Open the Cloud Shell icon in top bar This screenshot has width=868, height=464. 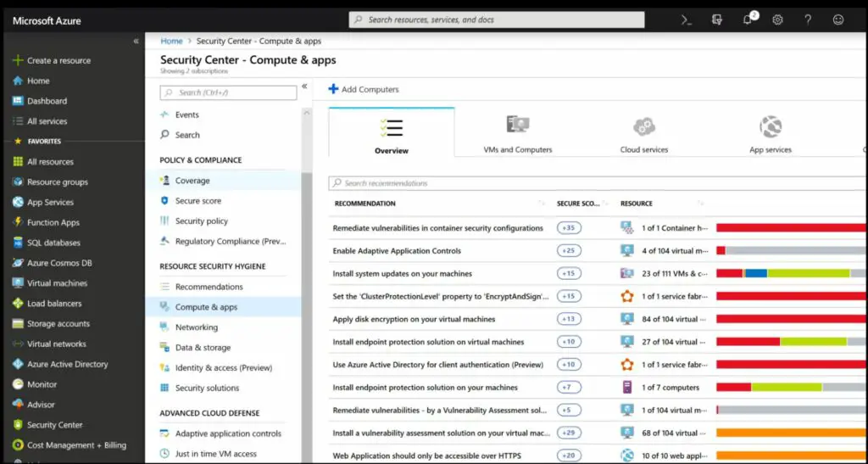click(687, 20)
